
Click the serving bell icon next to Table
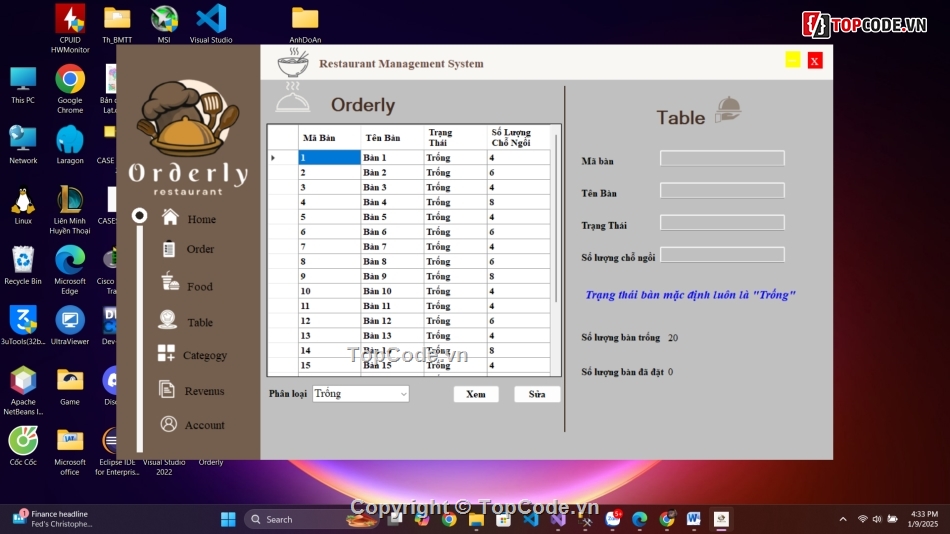coord(728,110)
